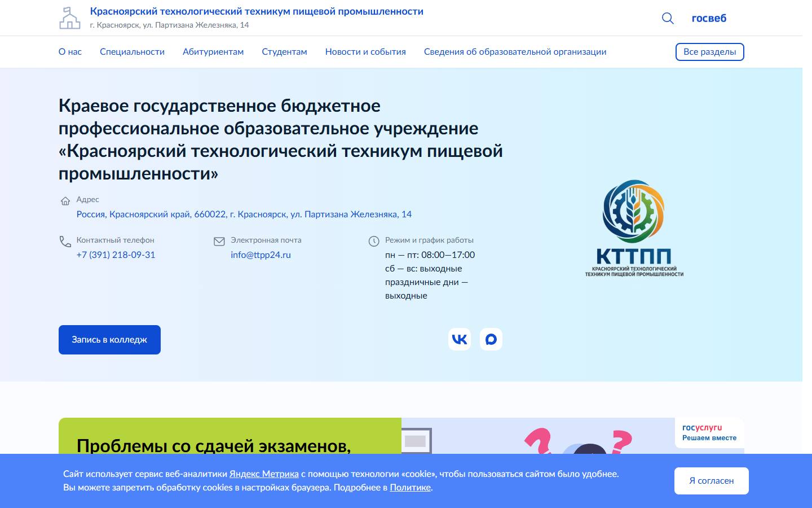The width and height of the screenshot is (812, 508).
Task: Click the header title Красноярский технологический техникум
Action: (x=257, y=11)
